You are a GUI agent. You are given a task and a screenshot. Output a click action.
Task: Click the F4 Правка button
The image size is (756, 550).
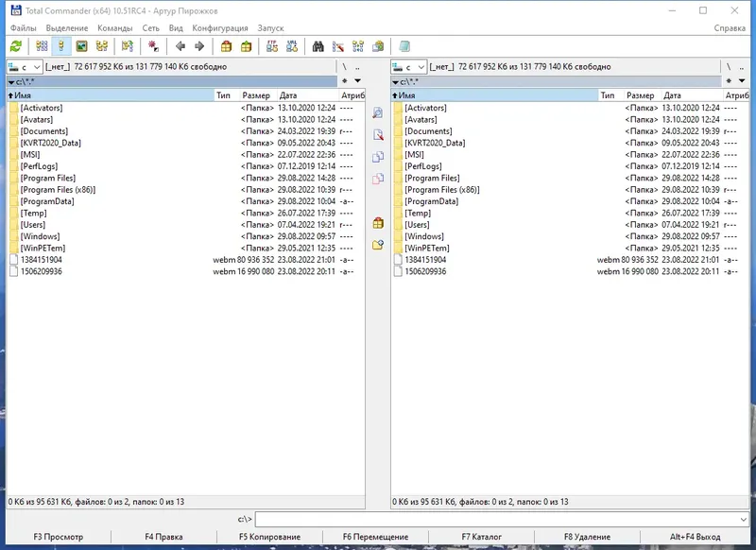tap(163, 537)
